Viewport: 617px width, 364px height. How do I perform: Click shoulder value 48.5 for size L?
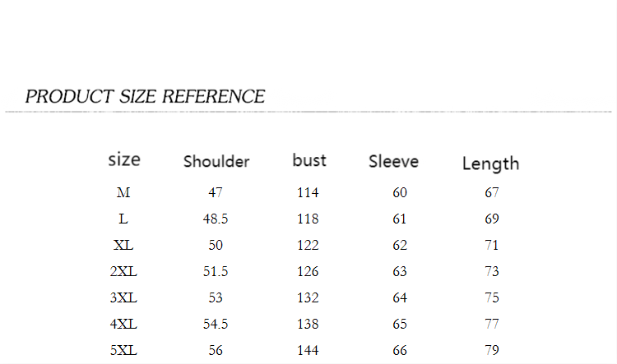click(x=216, y=219)
